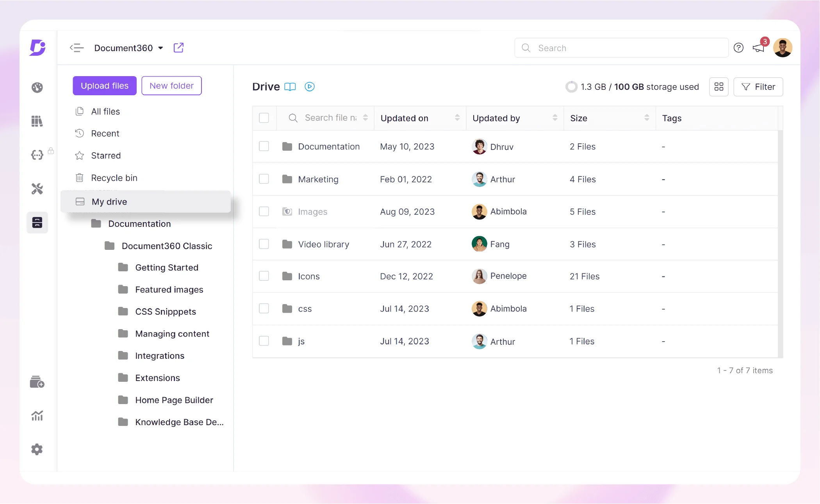Open the Drive documentation book icon

click(290, 87)
